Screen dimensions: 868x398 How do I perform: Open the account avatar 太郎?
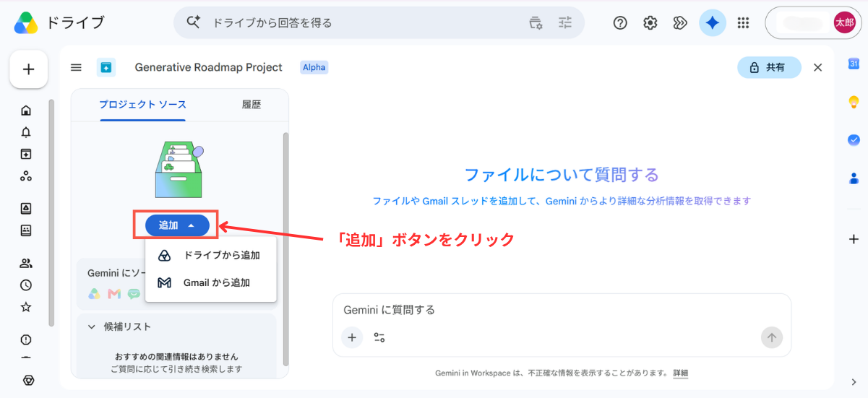pyautogui.click(x=843, y=22)
